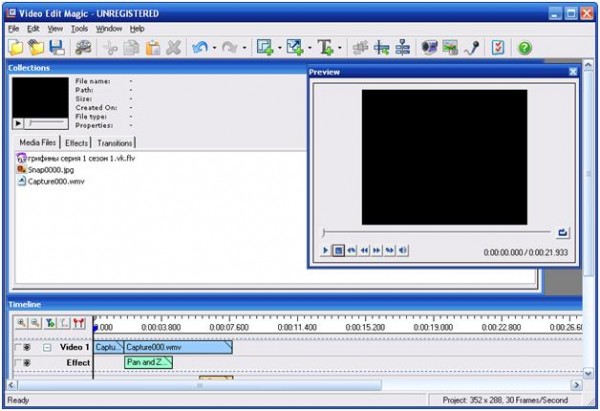
Task: Click Preview go-to-end button
Action: (390, 251)
